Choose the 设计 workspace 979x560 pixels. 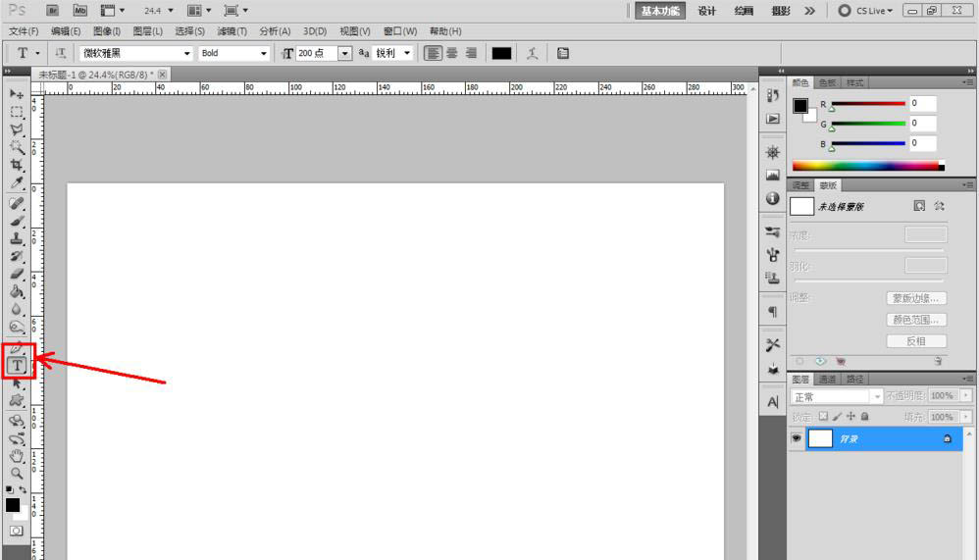click(706, 11)
